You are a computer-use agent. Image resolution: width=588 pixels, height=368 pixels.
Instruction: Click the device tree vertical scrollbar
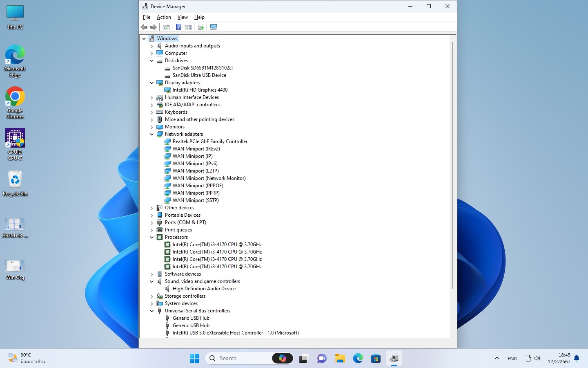pos(453,165)
